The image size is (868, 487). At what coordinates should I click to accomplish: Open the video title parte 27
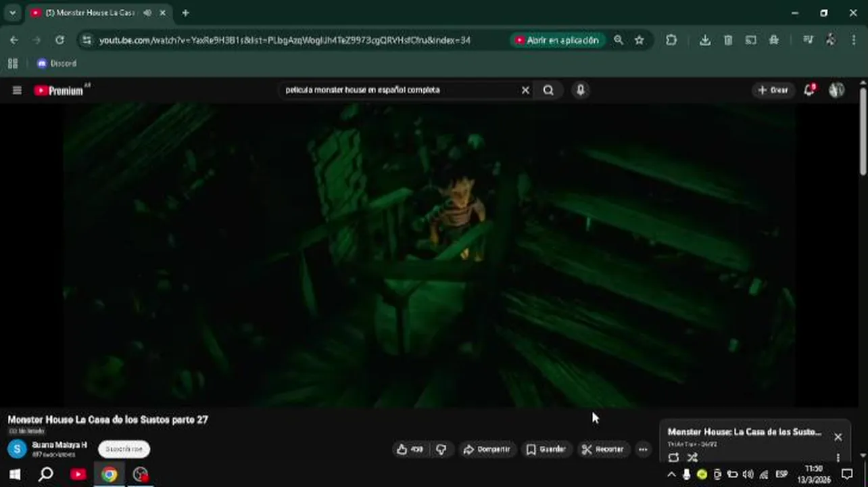(108, 420)
